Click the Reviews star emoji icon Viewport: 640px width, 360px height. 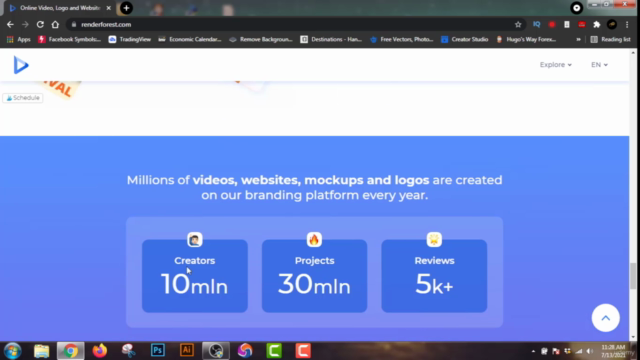coord(434,240)
